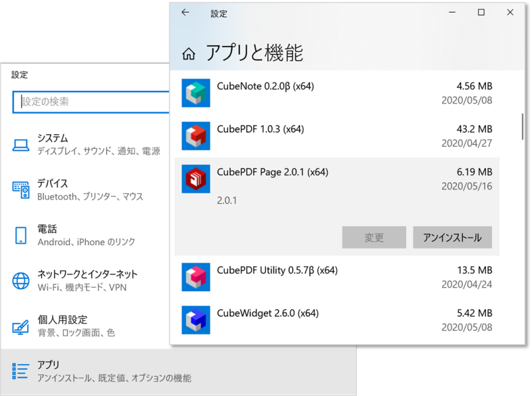Click the 背景、ロック画面、色 subtitle
The width and height of the screenshot is (532, 396).
pos(76,333)
